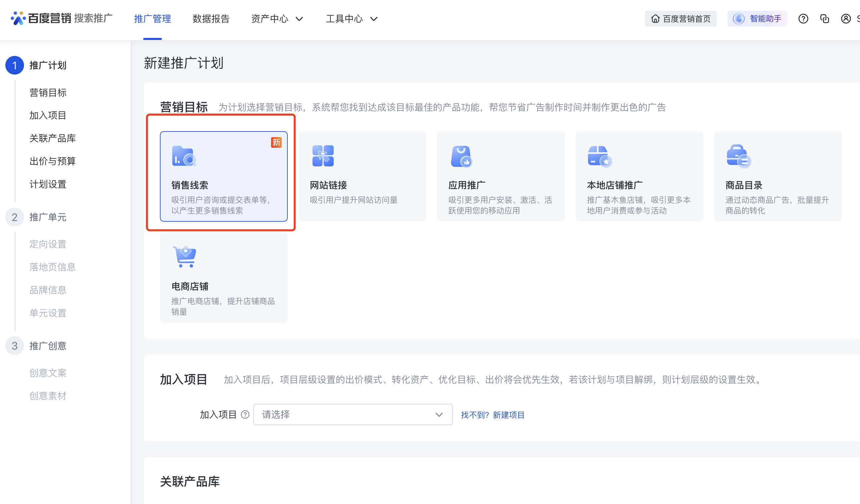The image size is (860, 504).
Task: Click the 新 badge on 销售线索 card
Action: point(276,142)
